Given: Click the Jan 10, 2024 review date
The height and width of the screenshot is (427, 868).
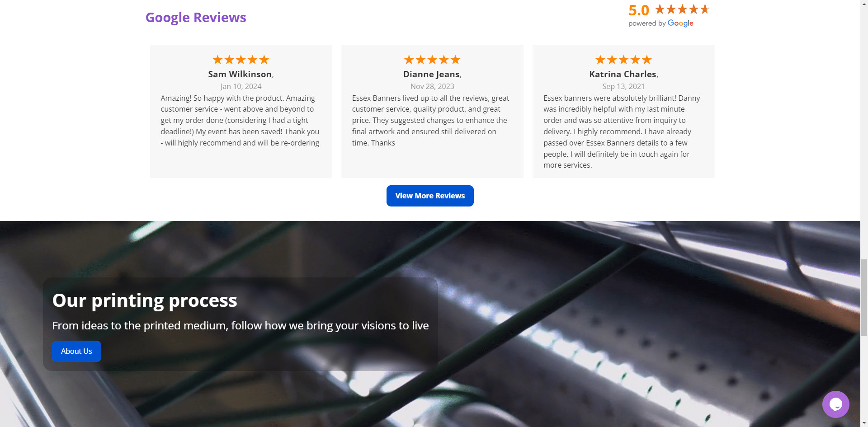Looking at the screenshot, I should [x=241, y=86].
